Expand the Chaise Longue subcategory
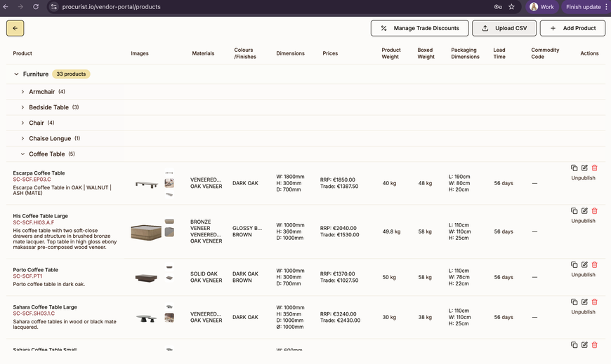 (x=22, y=139)
